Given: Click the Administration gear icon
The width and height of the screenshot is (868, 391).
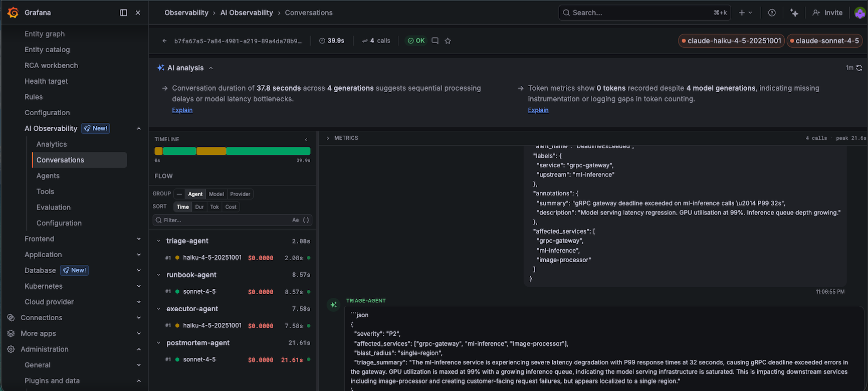Looking at the screenshot, I should click(11, 349).
